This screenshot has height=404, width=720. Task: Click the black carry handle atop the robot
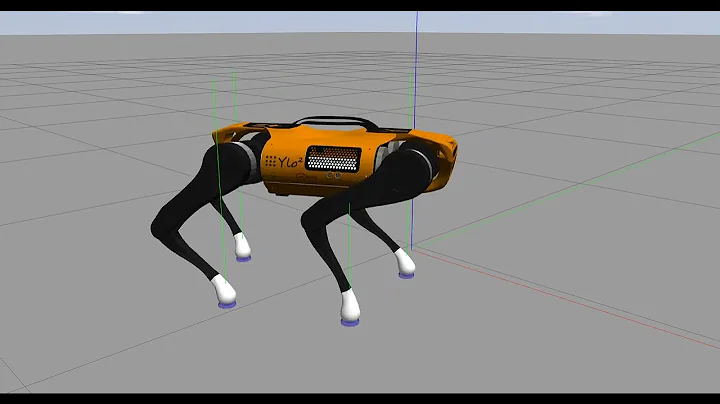(x=336, y=123)
